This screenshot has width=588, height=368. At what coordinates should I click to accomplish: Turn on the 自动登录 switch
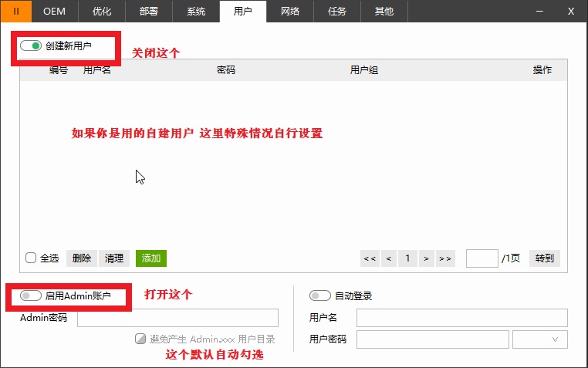(319, 295)
